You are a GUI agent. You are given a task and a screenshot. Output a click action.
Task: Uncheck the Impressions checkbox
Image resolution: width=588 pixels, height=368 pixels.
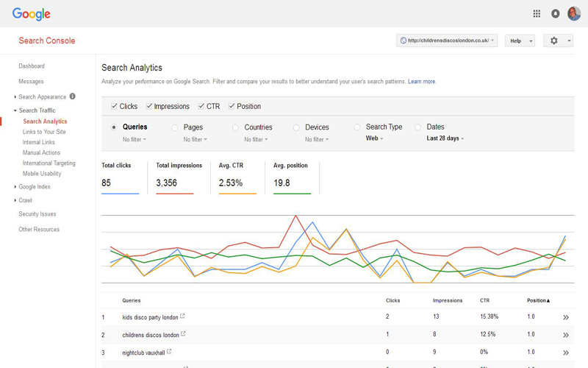pos(149,106)
